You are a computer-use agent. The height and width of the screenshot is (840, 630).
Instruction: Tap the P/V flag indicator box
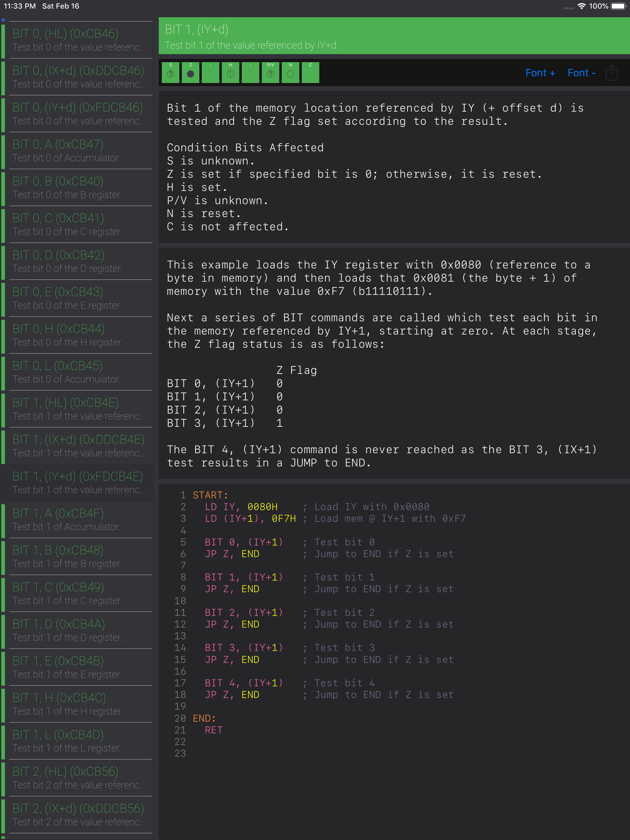[x=270, y=73]
